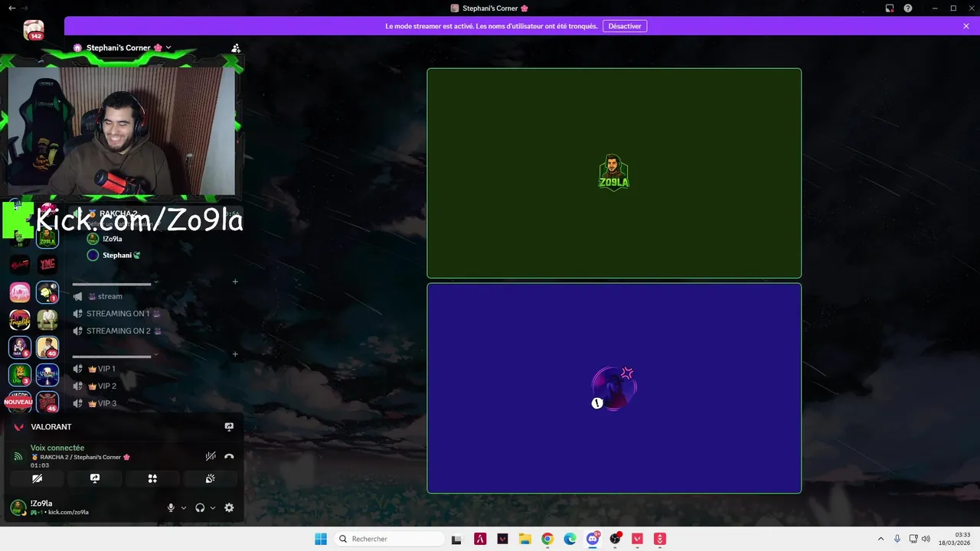Mute the microphone

click(x=171, y=507)
